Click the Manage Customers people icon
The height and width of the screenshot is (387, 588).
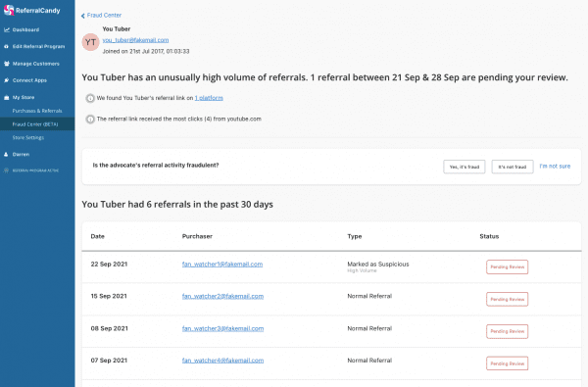7,64
